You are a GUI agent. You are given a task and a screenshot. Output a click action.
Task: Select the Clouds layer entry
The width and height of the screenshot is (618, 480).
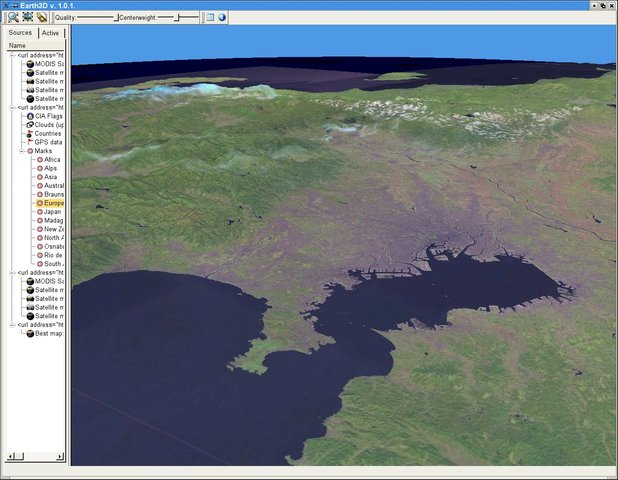tap(45, 125)
